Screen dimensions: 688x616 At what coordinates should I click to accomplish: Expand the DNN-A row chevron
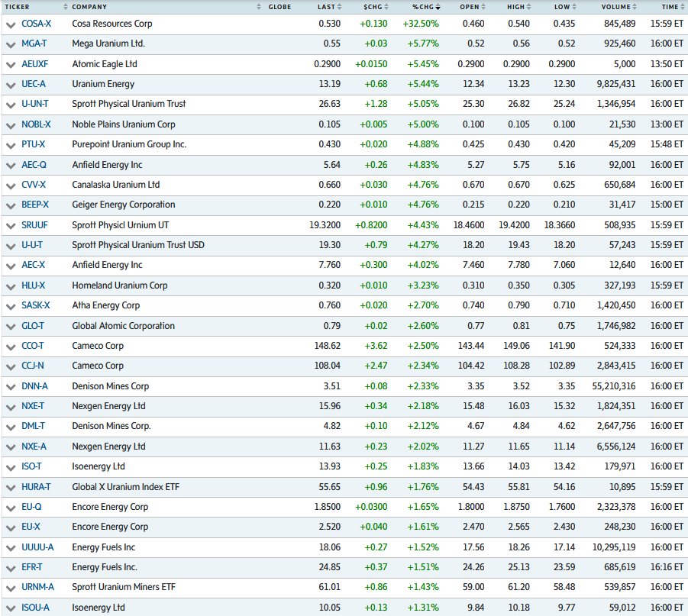[x=11, y=388]
